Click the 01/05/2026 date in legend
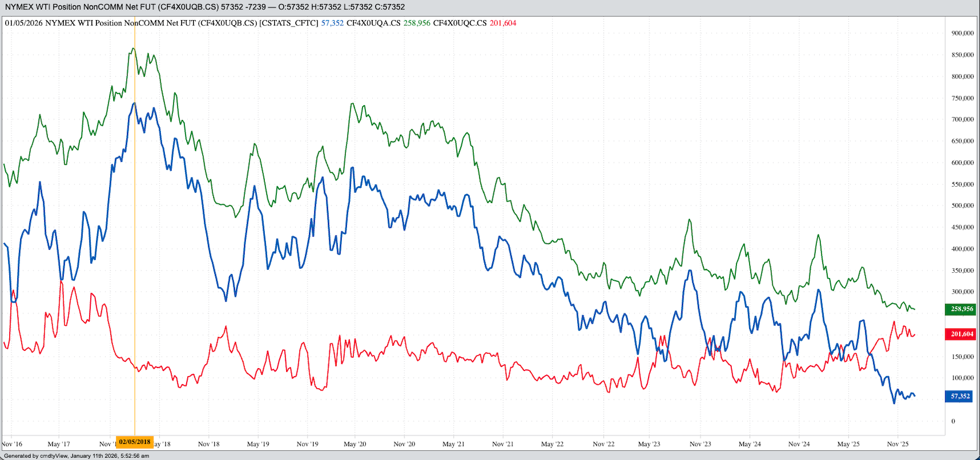 click(24, 24)
